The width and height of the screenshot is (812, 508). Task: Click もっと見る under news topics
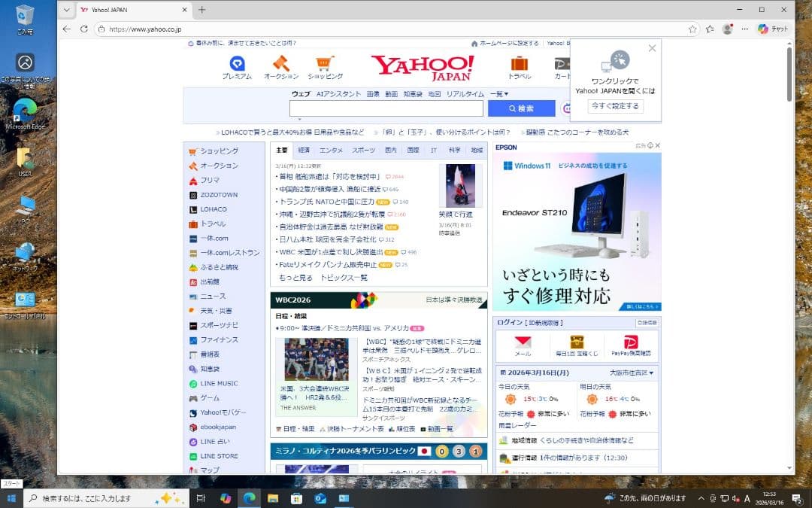pos(295,278)
